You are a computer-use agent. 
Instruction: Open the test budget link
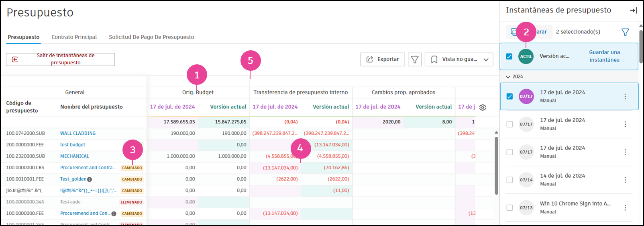click(x=73, y=145)
